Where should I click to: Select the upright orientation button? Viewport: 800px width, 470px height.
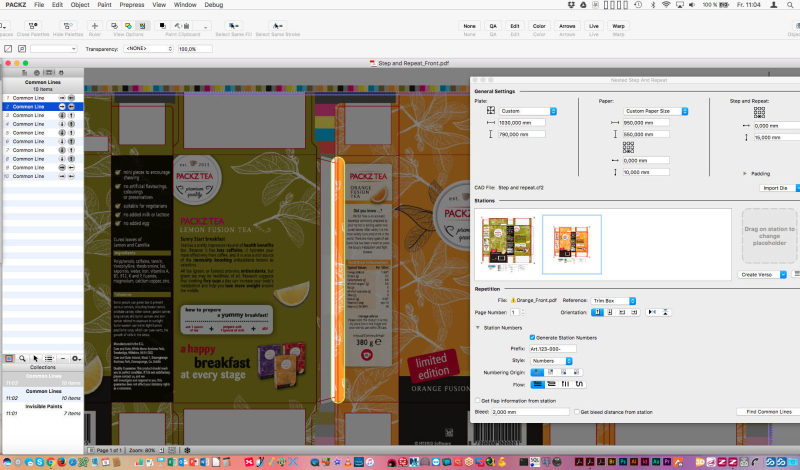[597, 312]
